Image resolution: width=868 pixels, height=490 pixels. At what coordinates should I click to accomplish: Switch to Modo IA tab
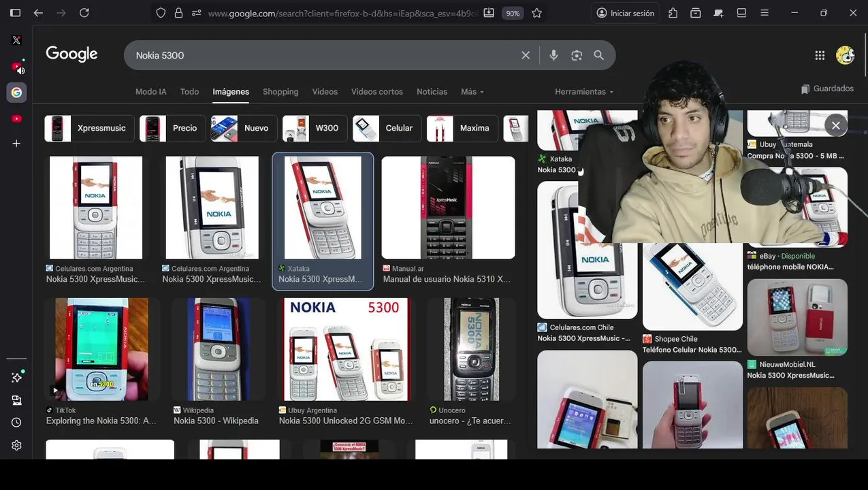151,91
